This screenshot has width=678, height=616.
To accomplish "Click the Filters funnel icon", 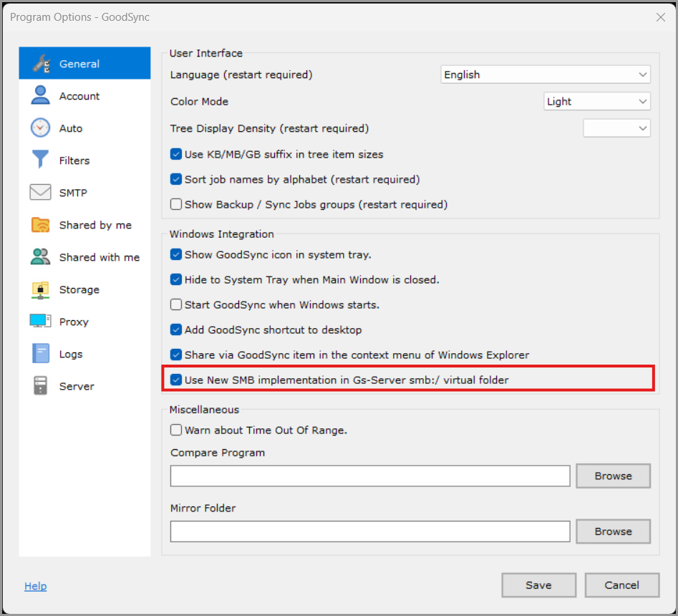I will pyautogui.click(x=40, y=159).
